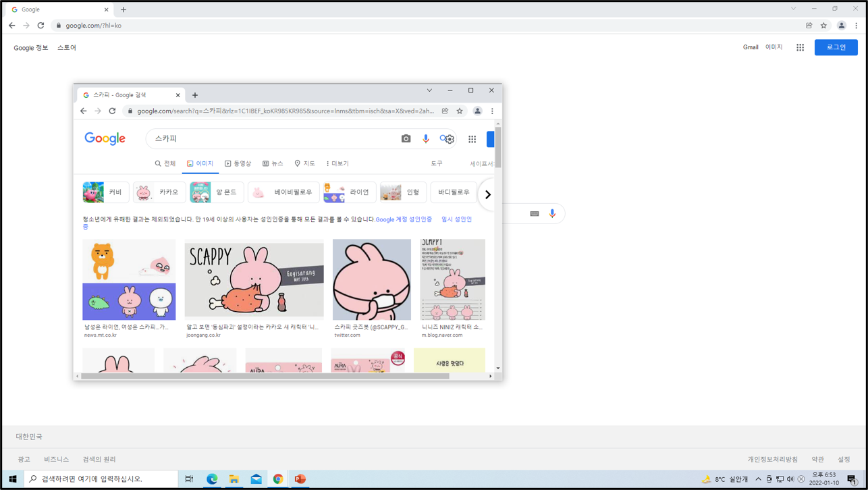
Task: Show next related chips with arrow
Action: click(x=487, y=194)
